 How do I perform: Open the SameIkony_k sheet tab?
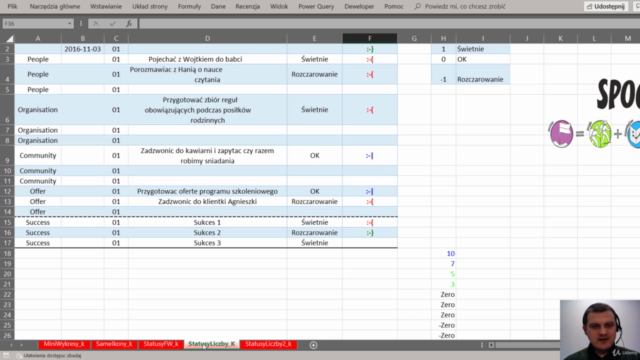coord(114,344)
